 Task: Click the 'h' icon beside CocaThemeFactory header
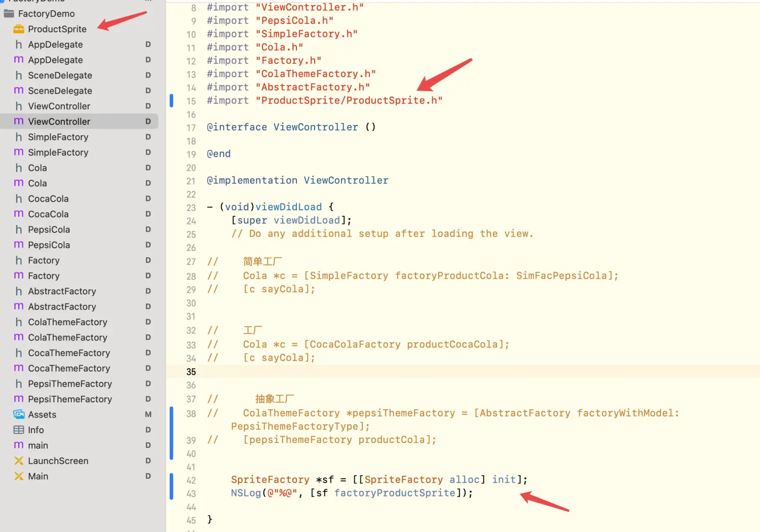tap(19, 353)
